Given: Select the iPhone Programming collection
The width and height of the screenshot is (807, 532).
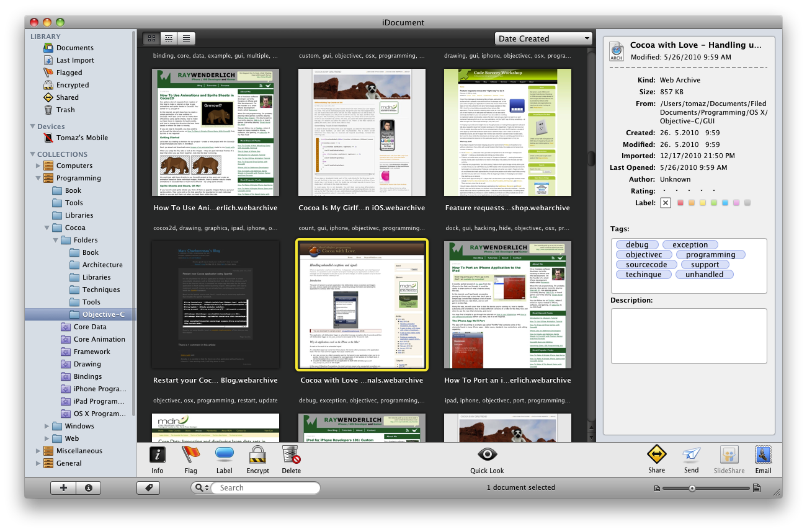Looking at the screenshot, I should [x=99, y=389].
